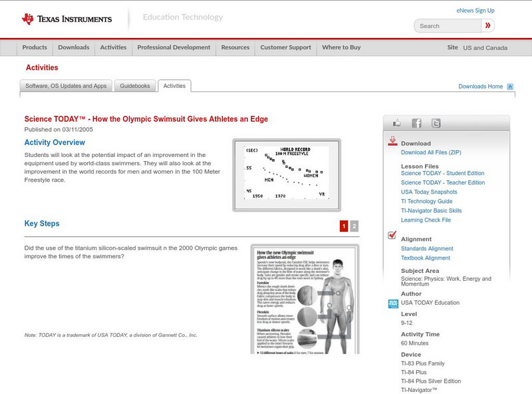This screenshot has height=394, width=532.
Task: Click the Activity Overview heading
Action: (55, 142)
